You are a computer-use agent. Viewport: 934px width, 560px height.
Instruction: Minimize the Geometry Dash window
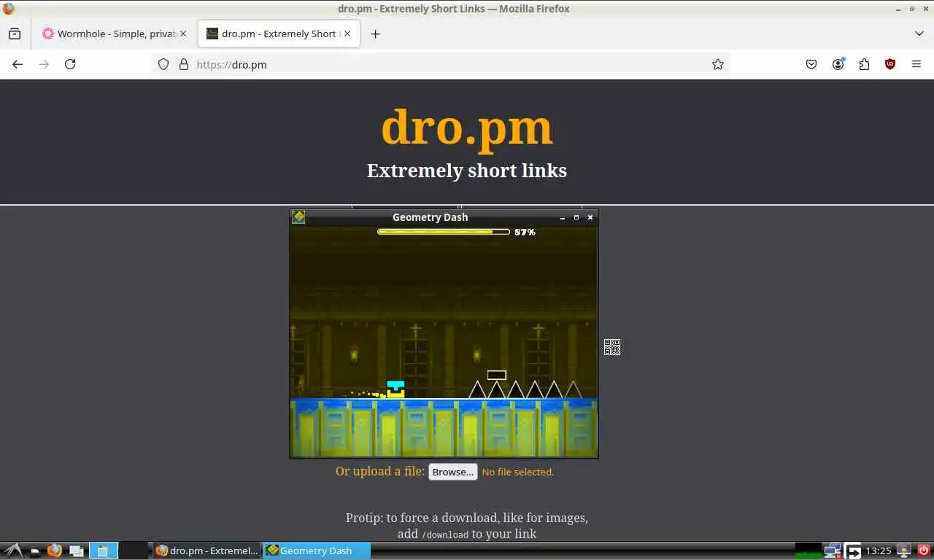coord(563,217)
